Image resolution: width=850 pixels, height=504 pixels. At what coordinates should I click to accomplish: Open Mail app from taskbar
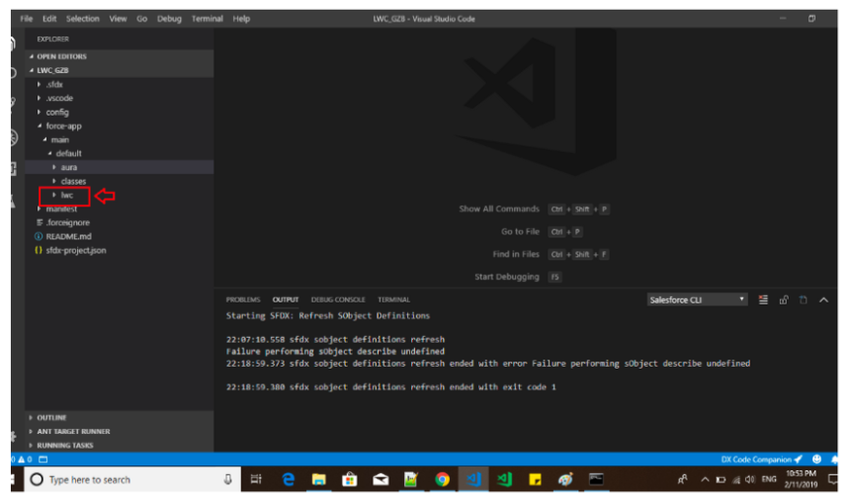[380, 479]
